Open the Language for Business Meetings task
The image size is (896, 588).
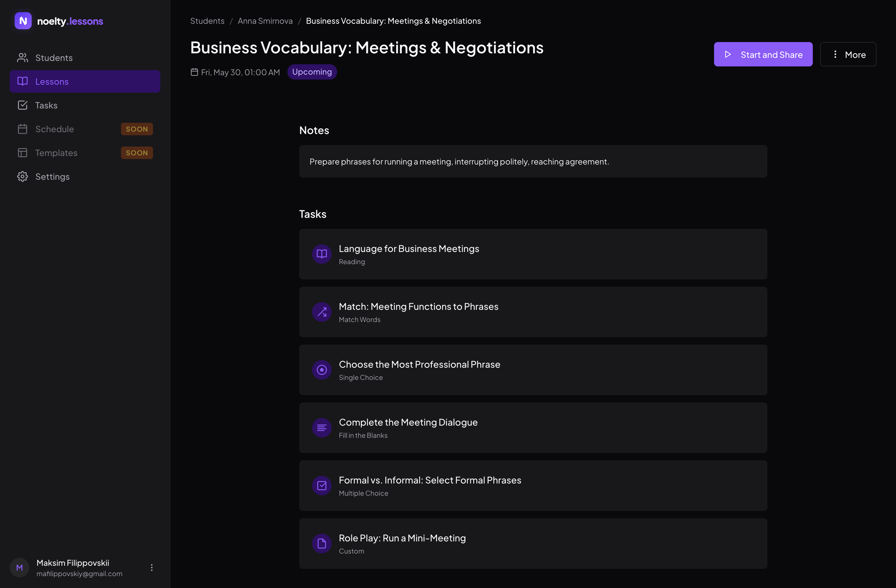tap(533, 254)
